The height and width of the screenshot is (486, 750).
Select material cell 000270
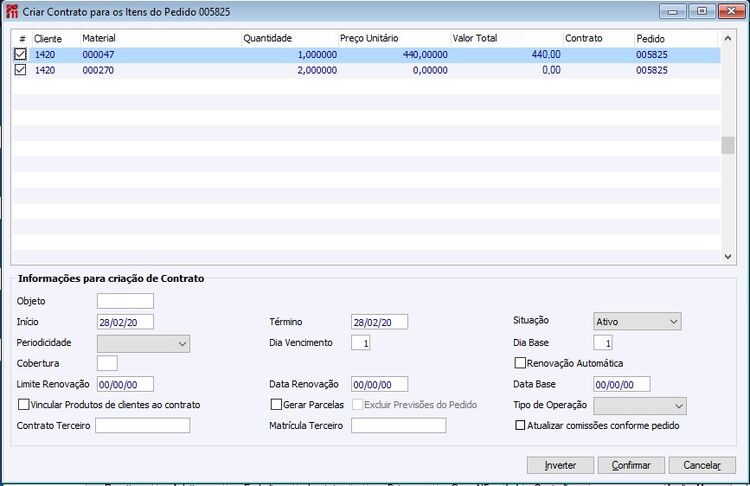point(98,70)
